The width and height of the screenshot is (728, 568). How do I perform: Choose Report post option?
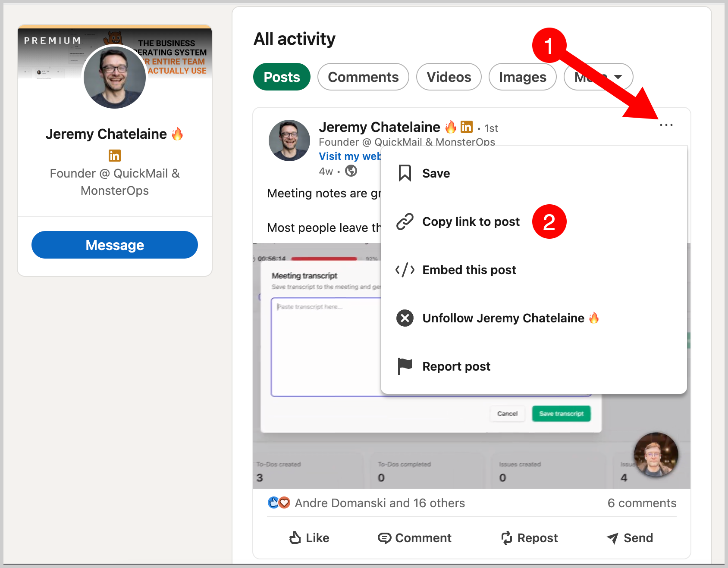tap(533, 366)
